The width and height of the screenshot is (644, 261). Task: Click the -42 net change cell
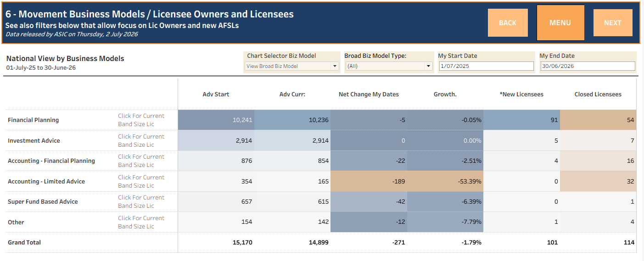pyautogui.click(x=369, y=201)
